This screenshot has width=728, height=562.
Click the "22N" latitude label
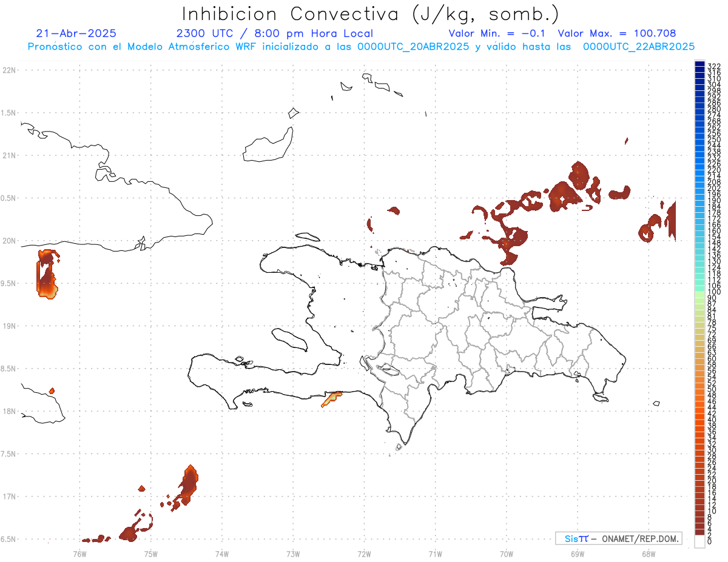click(x=9, y=70)
